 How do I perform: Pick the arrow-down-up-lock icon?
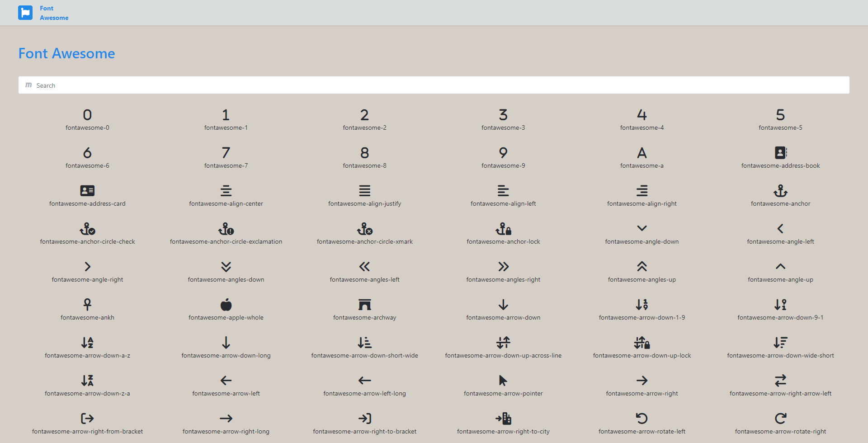click(642, 343)
